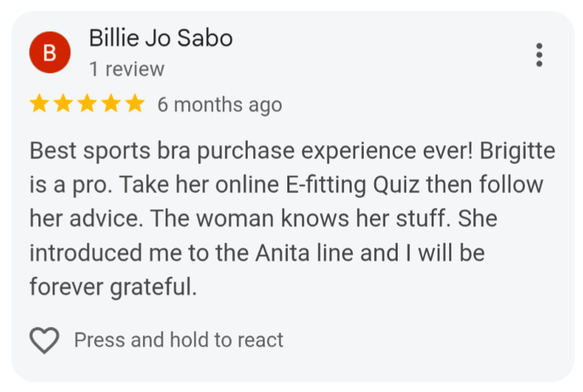Screen dimensions: 583x392
Task: Click the "forever grateful." last line
Action: tap(113, 287)
